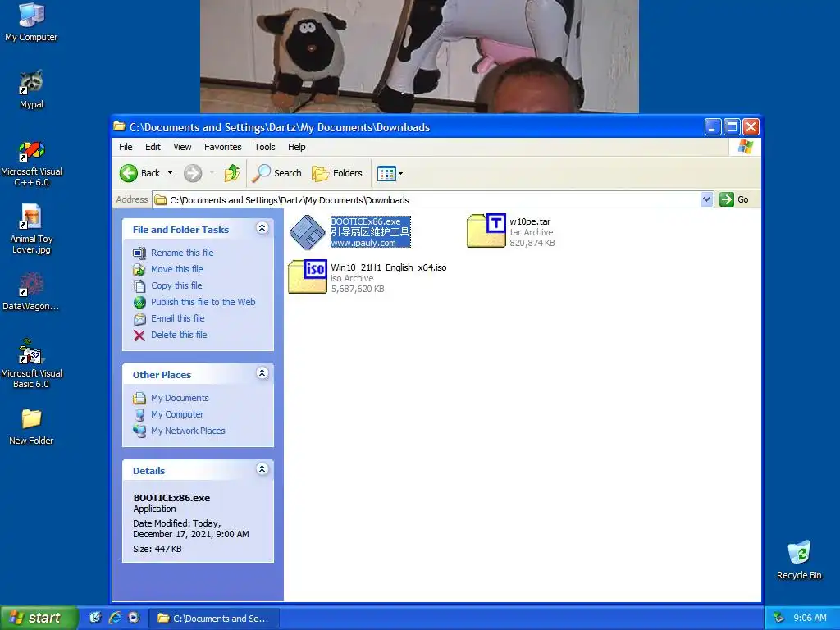This screenshot has height=630, width=840.
Task: Click the system tray network icon
Action: point(778,618)
